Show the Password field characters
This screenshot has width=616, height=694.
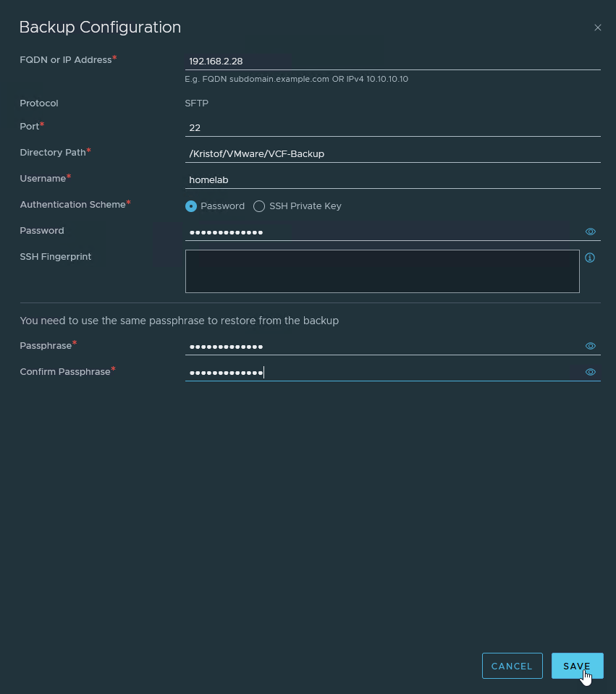(590, 232)
